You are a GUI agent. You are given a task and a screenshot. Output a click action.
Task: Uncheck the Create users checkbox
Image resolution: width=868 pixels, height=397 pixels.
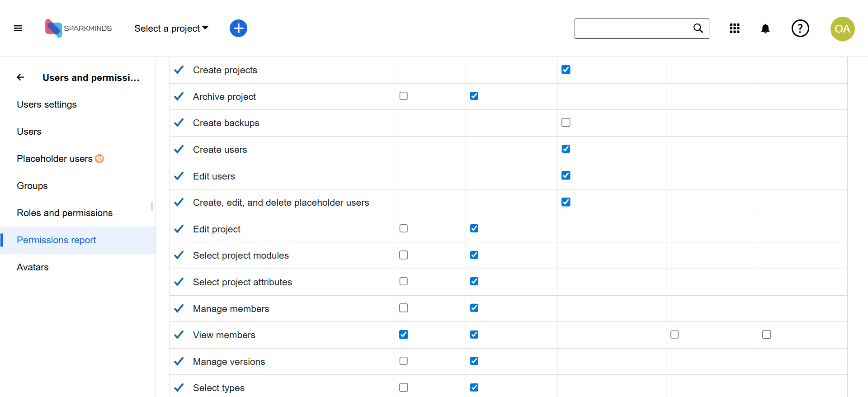pos(566,149)
